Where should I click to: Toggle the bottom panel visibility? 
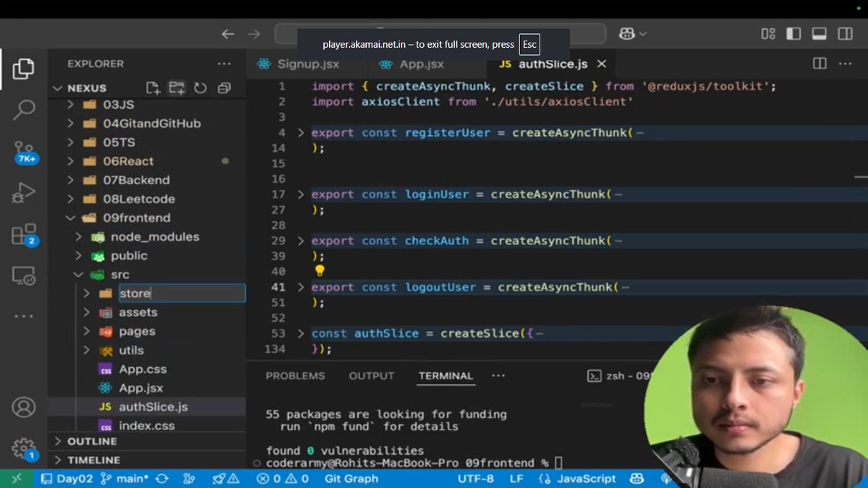tap(820, 33)
